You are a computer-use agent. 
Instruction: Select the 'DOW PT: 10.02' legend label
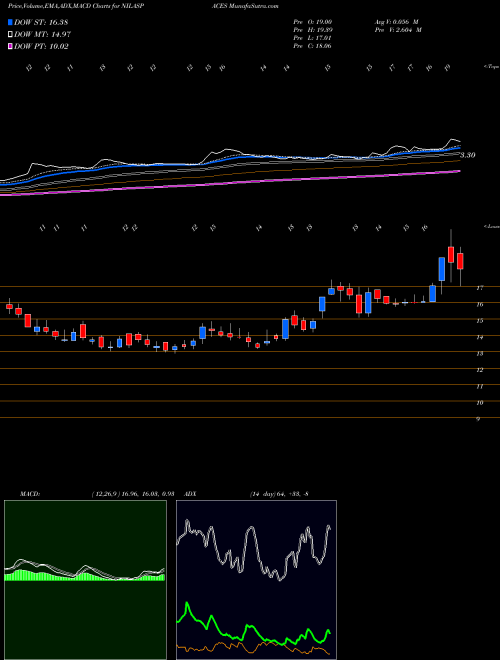pyautogui.click(x=41, y=47)
